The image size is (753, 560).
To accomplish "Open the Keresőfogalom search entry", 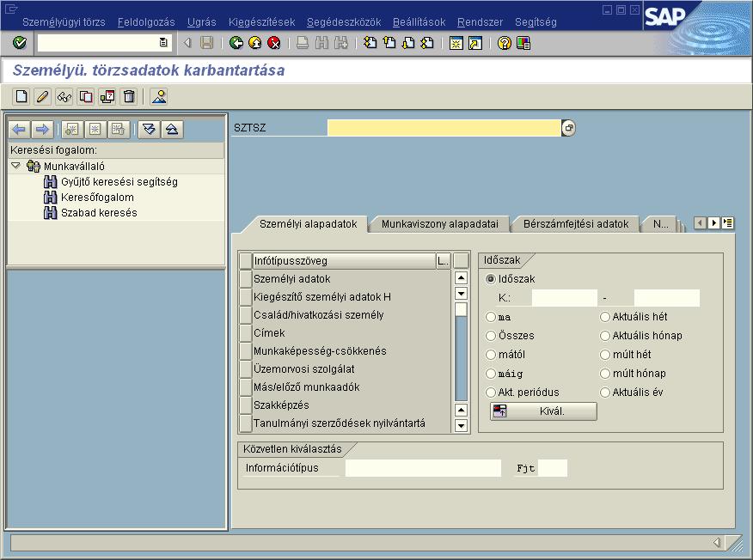I will [x=97, y=198].
